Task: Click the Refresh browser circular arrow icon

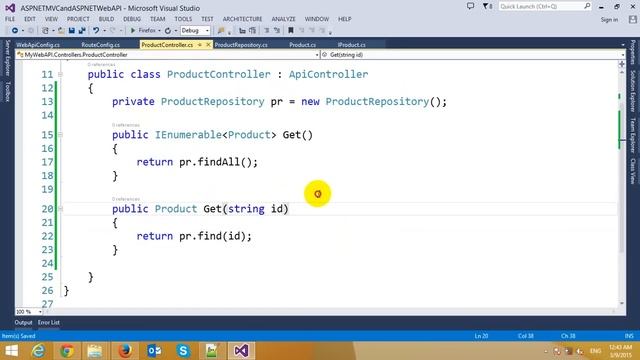Action: point(168,31)
